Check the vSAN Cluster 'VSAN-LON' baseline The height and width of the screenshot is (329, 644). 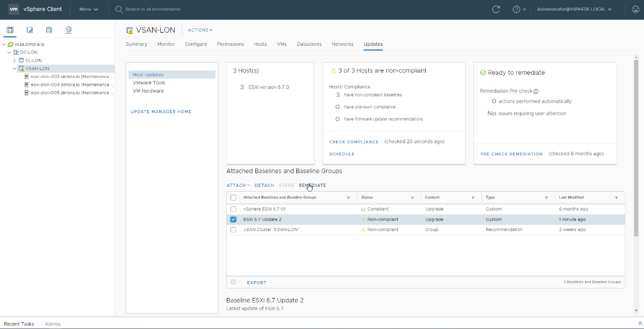click(234, 230)
